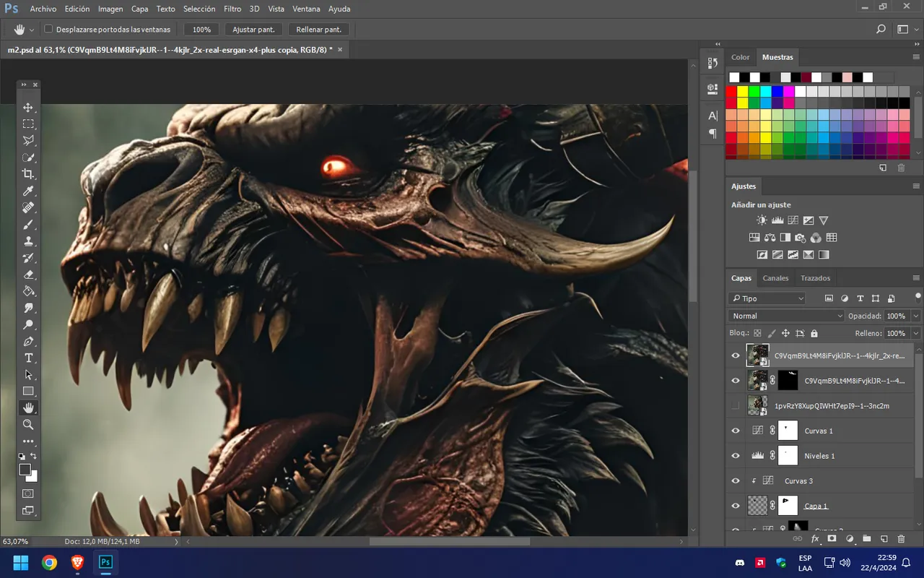Image resolution: width=924 pixels, height=578 pixels.
Task: Add a Levels adjustment from Ajustes panel
Action: click(x=777, y=220)
